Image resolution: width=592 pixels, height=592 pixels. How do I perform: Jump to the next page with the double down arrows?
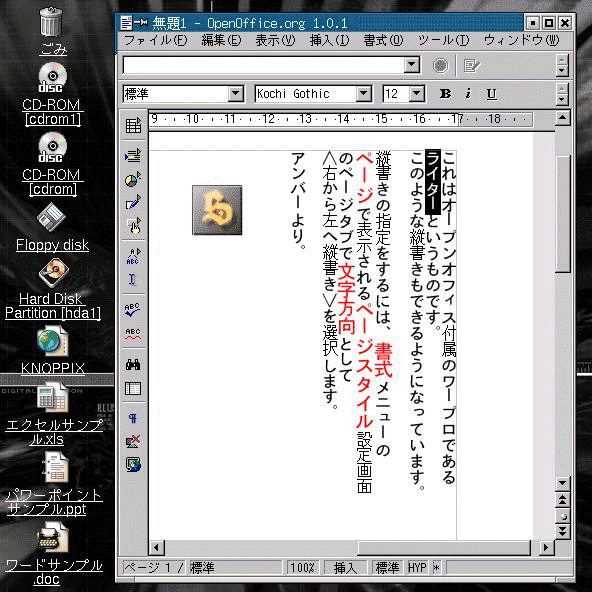563,532
